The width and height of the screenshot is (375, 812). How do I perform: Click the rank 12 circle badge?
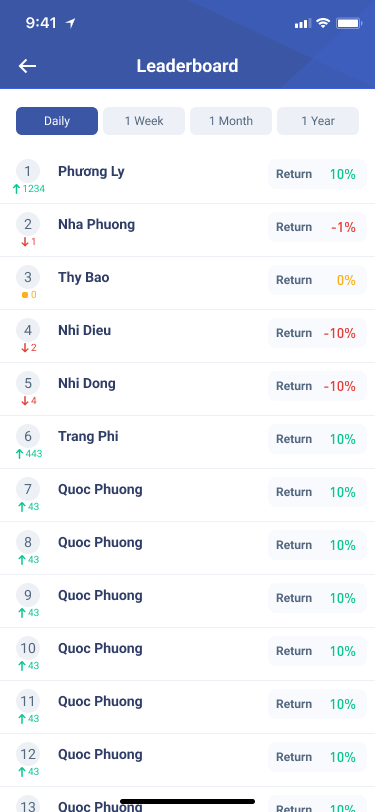click(x=28, y=754)
